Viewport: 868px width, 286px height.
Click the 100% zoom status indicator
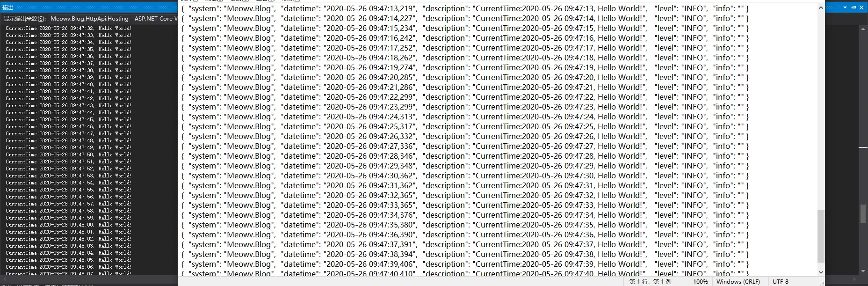(700, 282)
